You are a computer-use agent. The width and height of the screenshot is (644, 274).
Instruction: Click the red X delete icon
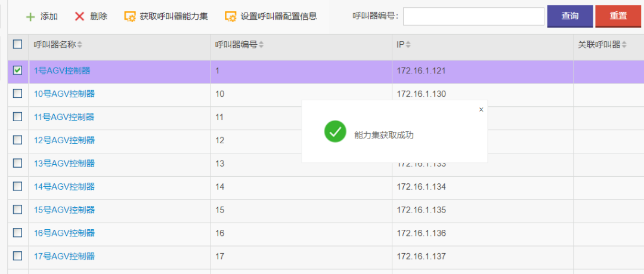pos(79,17)
